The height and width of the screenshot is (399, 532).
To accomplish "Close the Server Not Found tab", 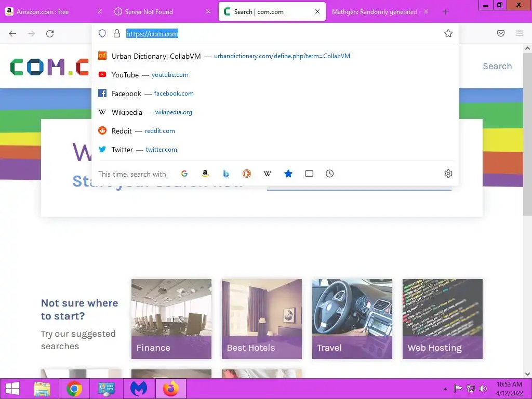I will point(208,11).
